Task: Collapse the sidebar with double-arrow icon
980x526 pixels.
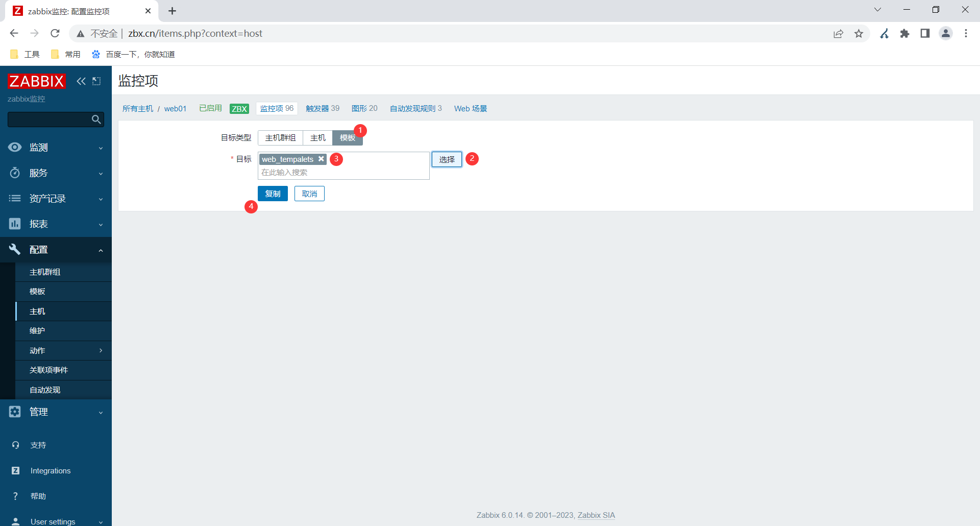Action: coord(81,81)
